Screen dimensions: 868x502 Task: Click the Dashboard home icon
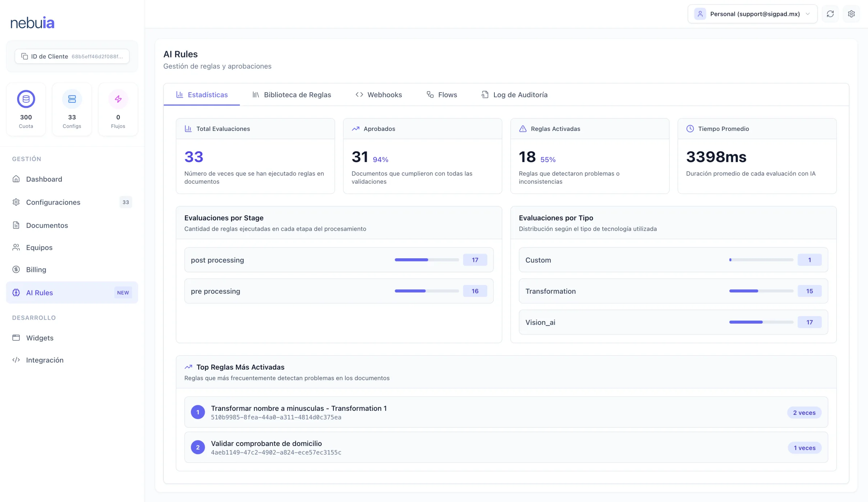coord(16,179)
